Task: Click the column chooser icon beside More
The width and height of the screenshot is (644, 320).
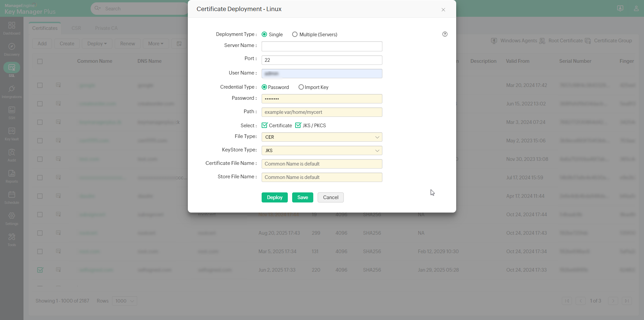Action: click(179, 44)
